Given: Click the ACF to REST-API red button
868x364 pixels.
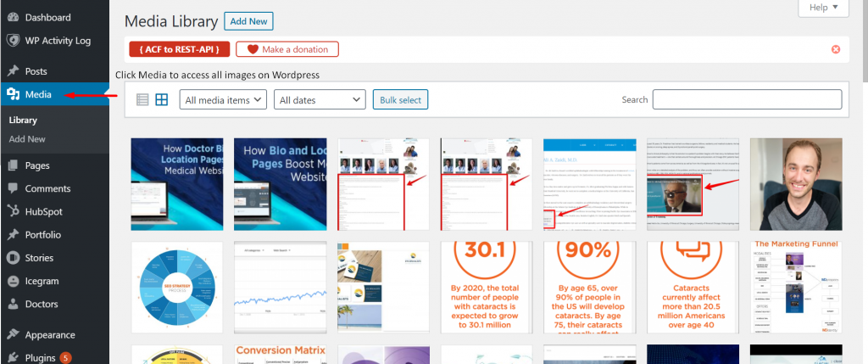Looking at the screenshot, I should 179,49.
